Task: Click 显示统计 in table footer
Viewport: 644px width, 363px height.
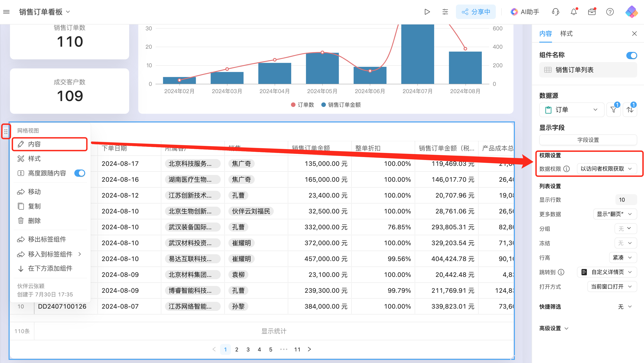Action: 274,331
